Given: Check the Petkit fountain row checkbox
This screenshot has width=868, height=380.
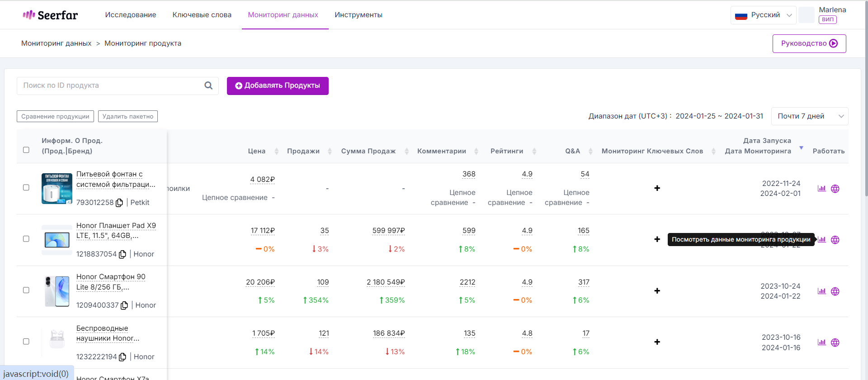Looking at the screenshot, I should tap(26, 187).
